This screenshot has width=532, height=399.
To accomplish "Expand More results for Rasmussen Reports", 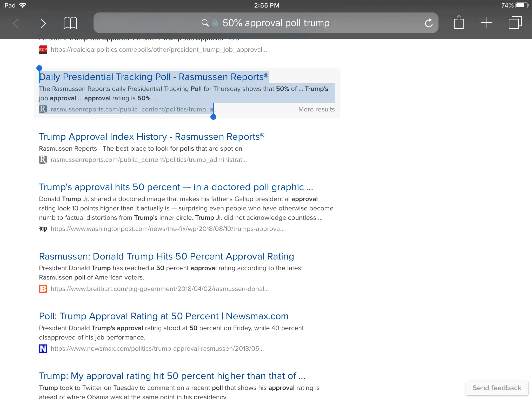I will 316,109.
